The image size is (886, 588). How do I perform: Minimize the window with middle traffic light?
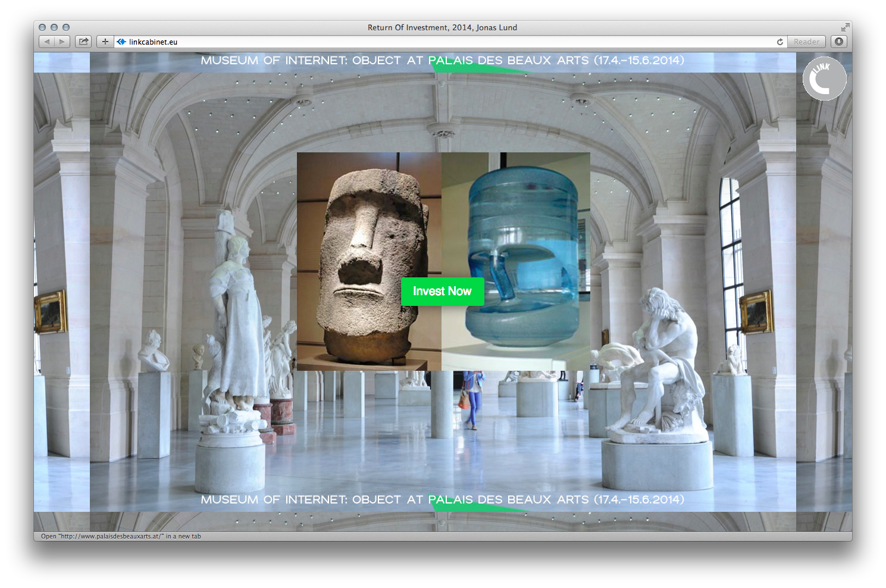click(x=54, y=27)
